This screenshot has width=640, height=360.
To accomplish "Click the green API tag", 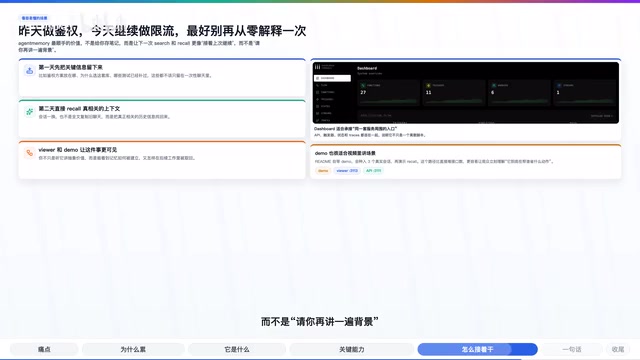I will point(373,171).
